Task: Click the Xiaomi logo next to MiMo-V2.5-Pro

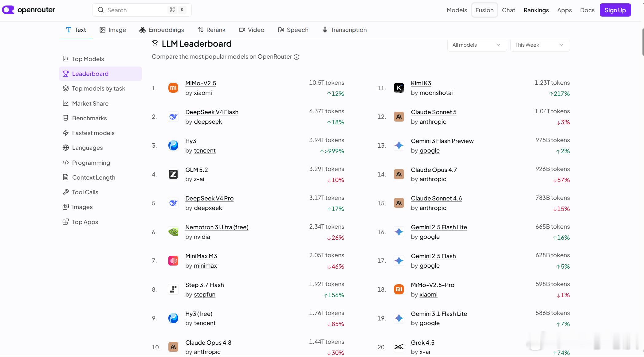Action: point(399,289)
